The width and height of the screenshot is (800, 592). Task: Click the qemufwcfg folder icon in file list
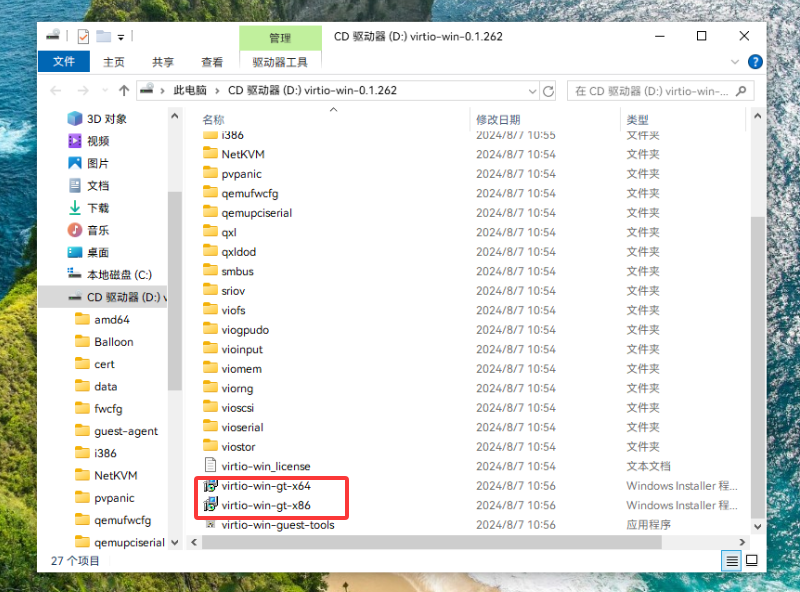[x=210, y=192]
